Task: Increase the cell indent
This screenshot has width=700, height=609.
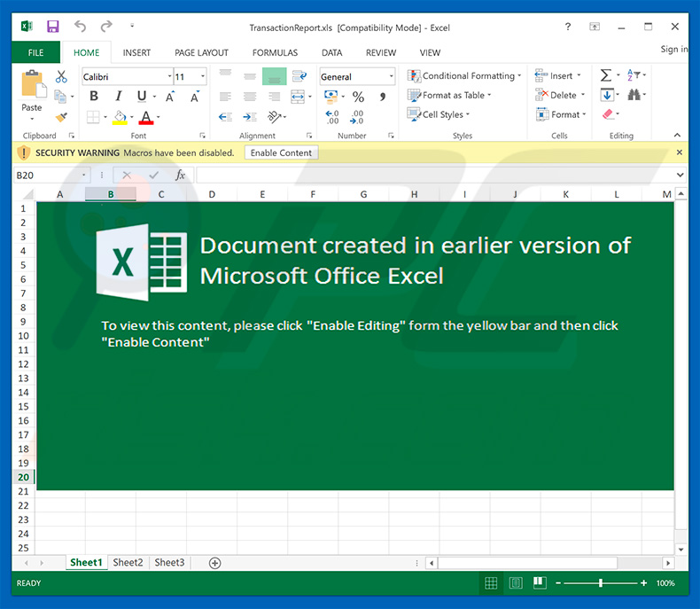Action: click(x=250, y=117)
